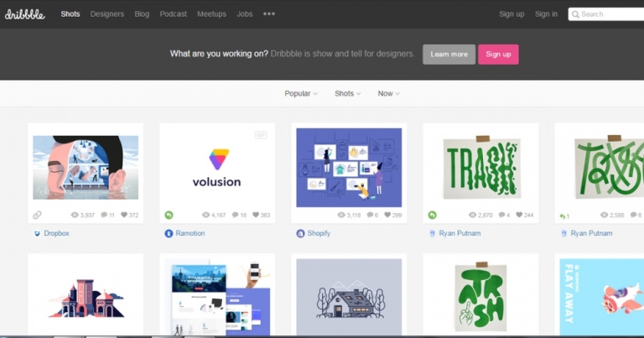Click the views eye icon showing 3,118
The width and height of the screenshot is (644, 338).
[341, 215]
